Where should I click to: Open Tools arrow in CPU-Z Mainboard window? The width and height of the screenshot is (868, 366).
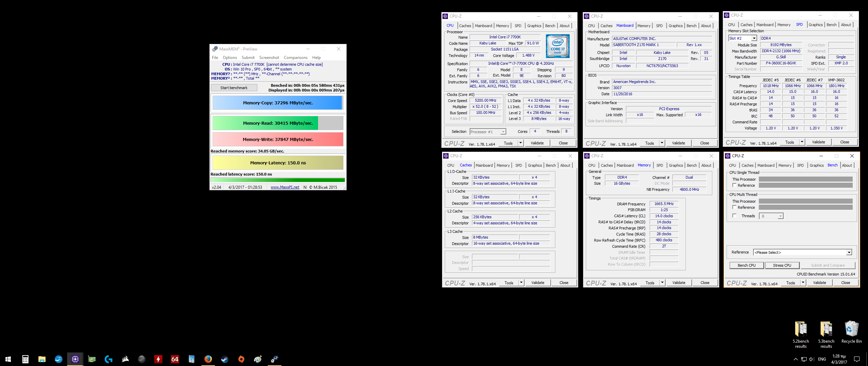(662, 143)
